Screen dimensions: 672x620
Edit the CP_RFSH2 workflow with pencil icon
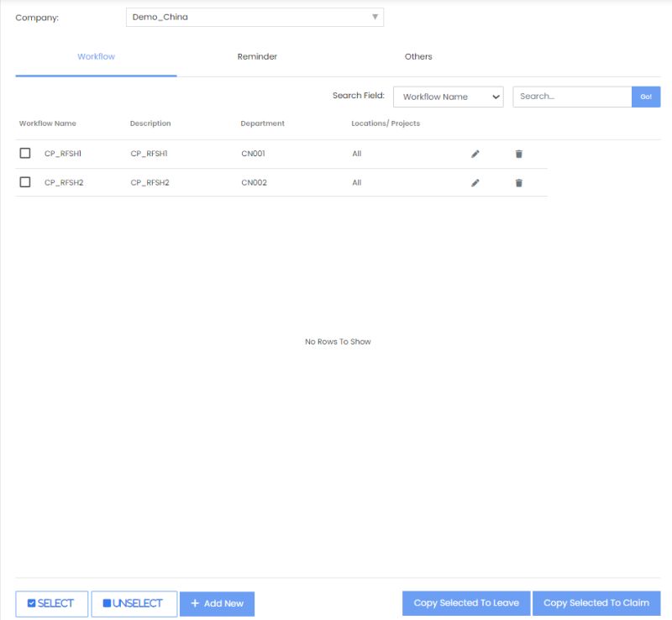(475, 183)
